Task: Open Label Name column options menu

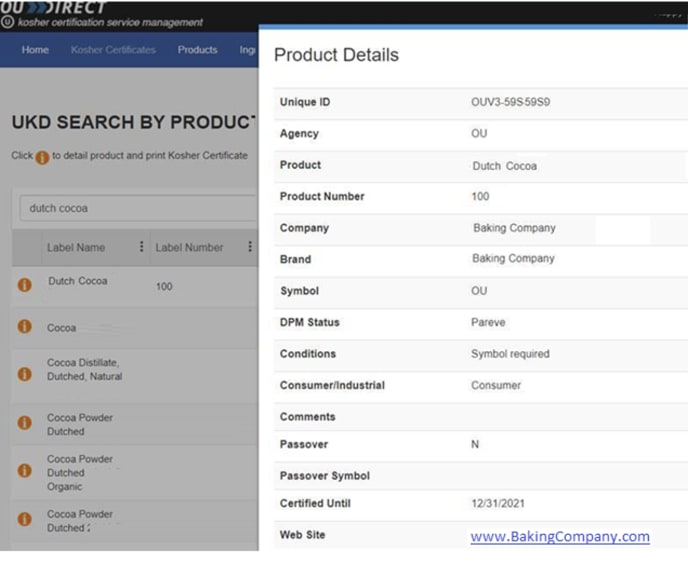Action: [141, 247]
